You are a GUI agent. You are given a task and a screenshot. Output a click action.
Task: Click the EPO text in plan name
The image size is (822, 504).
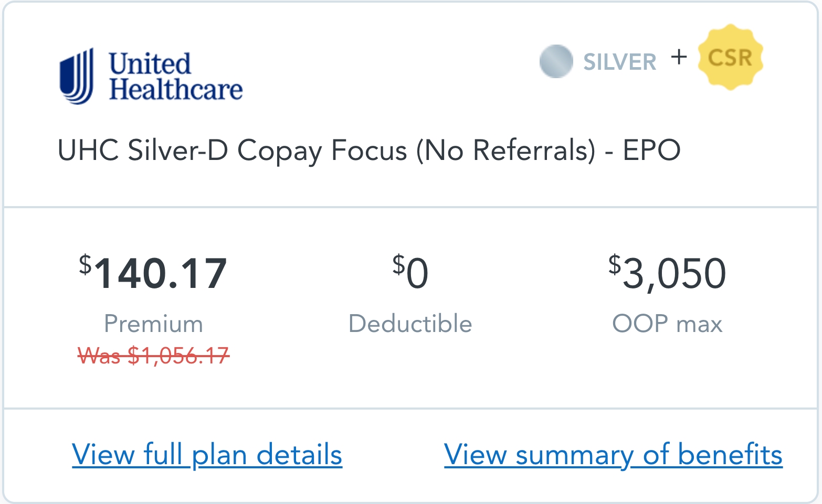(x=651, y=150)
